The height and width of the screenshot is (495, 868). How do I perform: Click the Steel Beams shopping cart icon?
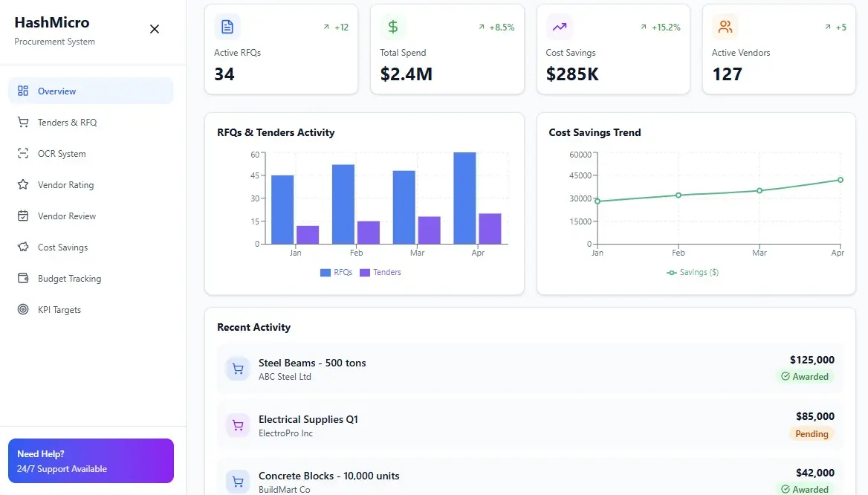pyautogui.click(x=237, y=368)
